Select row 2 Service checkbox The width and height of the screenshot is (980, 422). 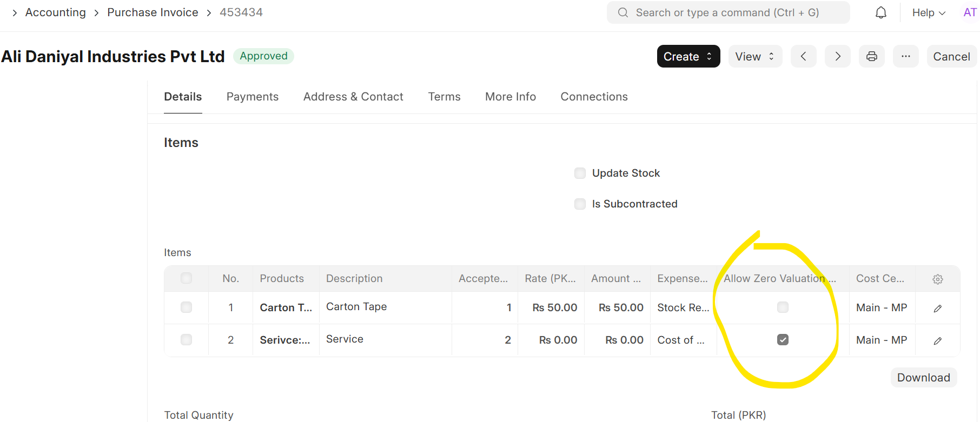tap(186, 340)
